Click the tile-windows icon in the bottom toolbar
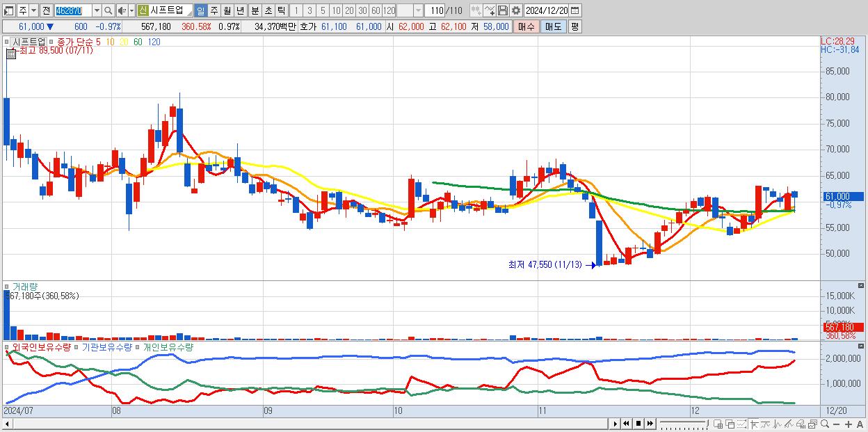The image size is (868, 432). [718, 424]
